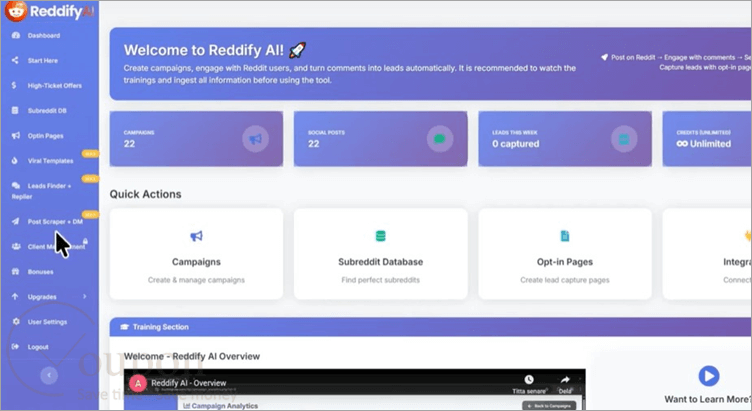Click the User Settings gear icon
This screenshot has width=752, height=411.
16,322
